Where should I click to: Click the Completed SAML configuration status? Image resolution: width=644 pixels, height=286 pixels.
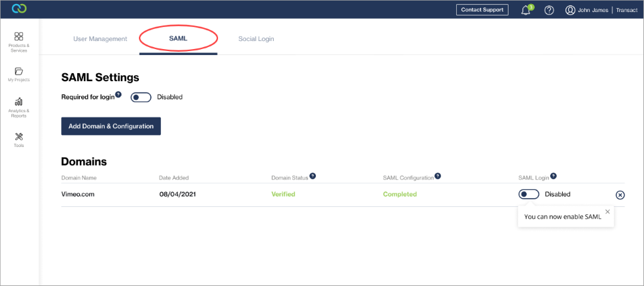(x=400, y=195)
